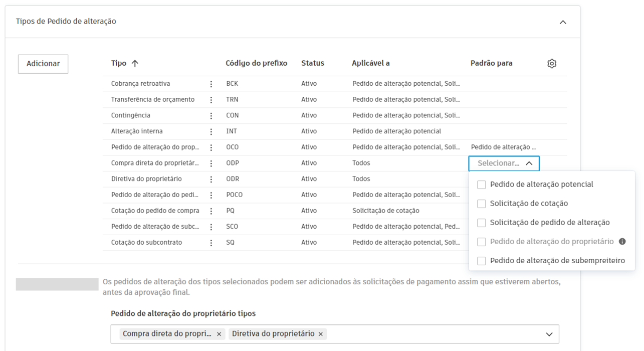Open the kebab menu for Contingência

(x=211, y=115)
